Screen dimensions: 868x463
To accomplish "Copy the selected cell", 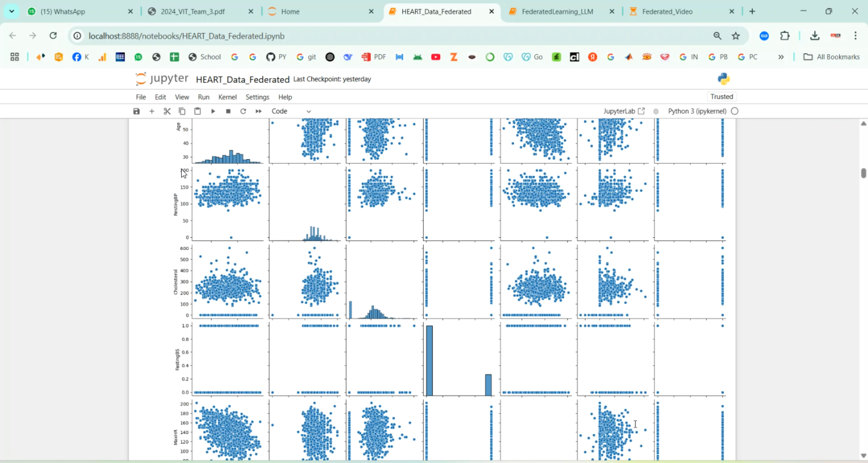I will (182, 111).
